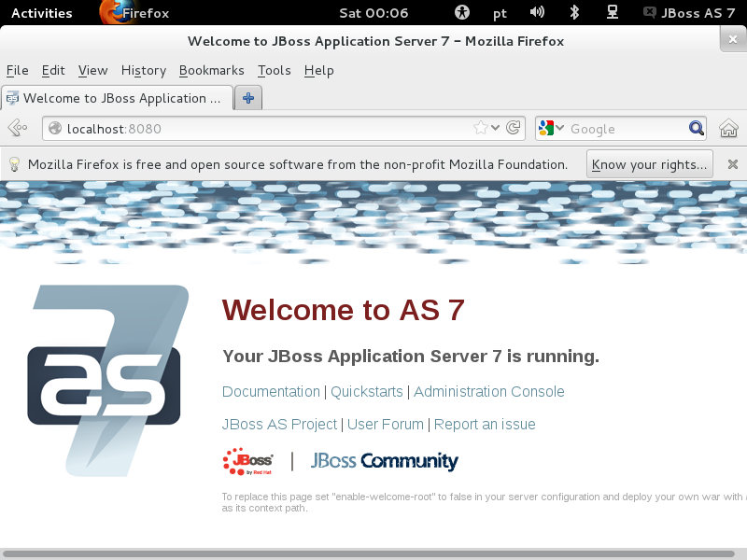The image size is (747, 560).
Task: Open the Report an issue link
Action: tap(485, 424)
